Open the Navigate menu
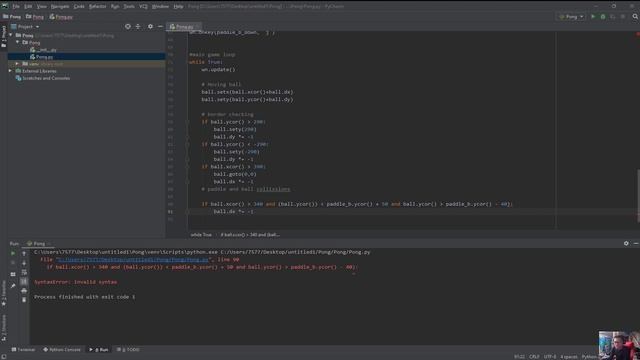The height and width of the screenshot is (360, 640). pos(60,7)
